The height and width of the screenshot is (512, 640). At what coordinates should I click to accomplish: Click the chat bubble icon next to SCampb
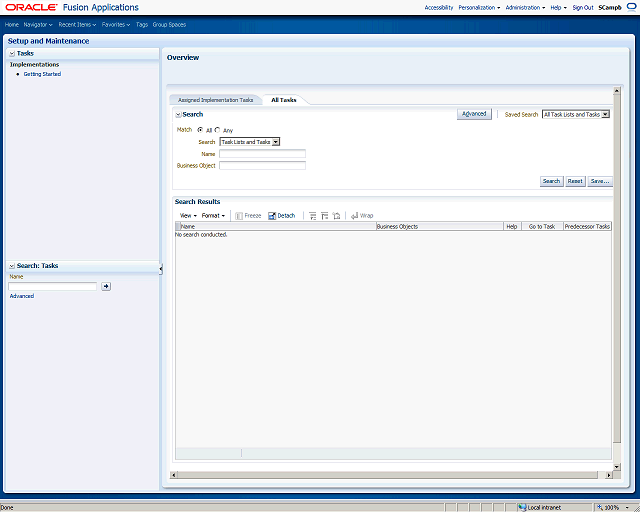click(631, 7)
